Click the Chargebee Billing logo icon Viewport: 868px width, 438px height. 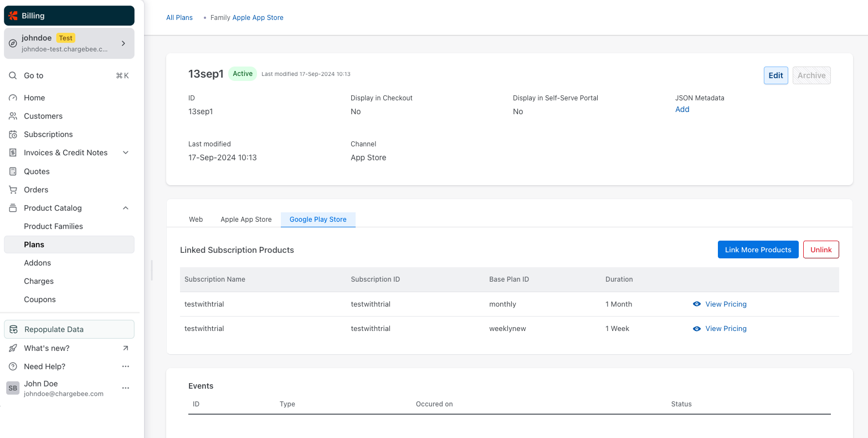coord(13,16)
